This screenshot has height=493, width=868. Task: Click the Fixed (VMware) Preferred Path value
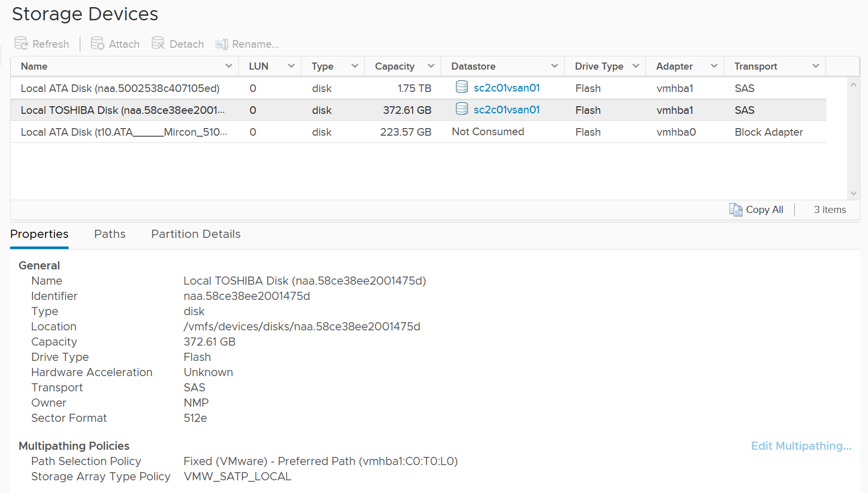pos(321,461)
